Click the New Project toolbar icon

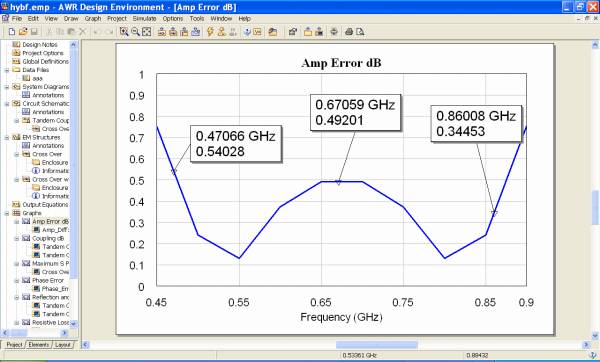tap(12, 32)
